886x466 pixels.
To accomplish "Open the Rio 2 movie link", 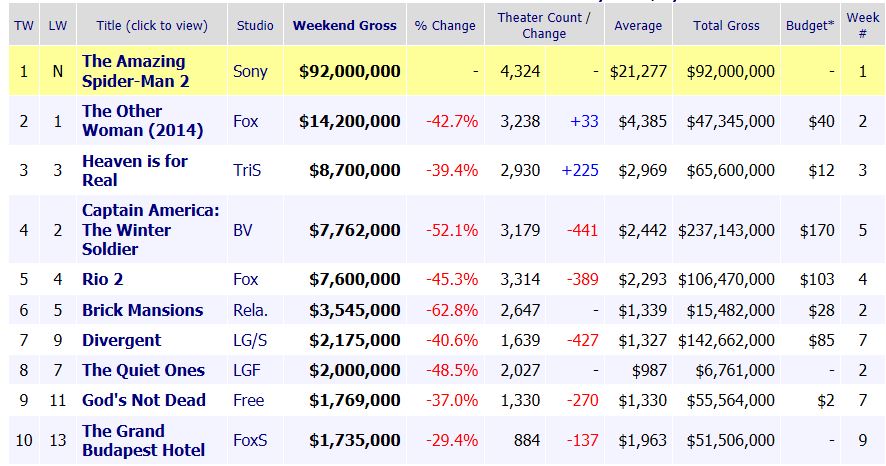I will [x=103, y=280].
